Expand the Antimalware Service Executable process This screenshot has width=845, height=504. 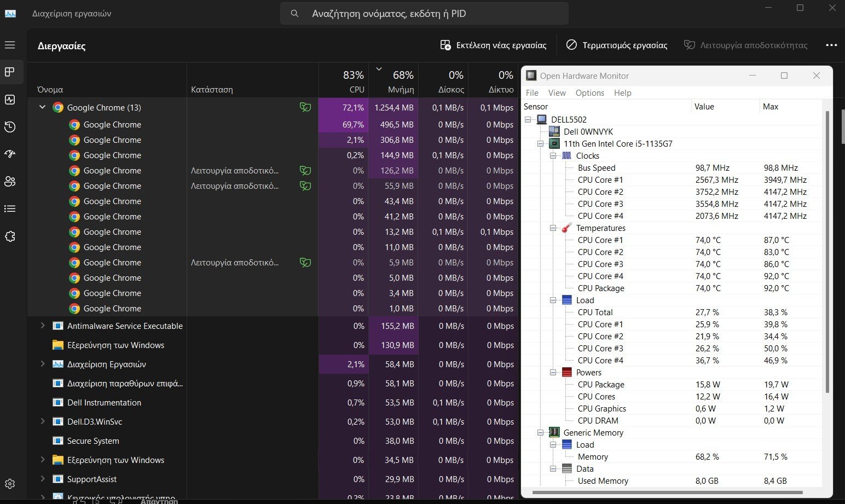pyautogui.click(x=42, y=326)
